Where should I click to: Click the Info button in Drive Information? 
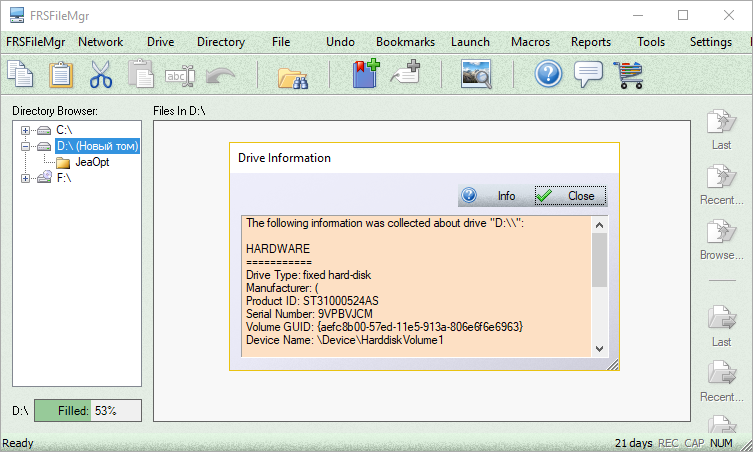click(x=495, y=196)
